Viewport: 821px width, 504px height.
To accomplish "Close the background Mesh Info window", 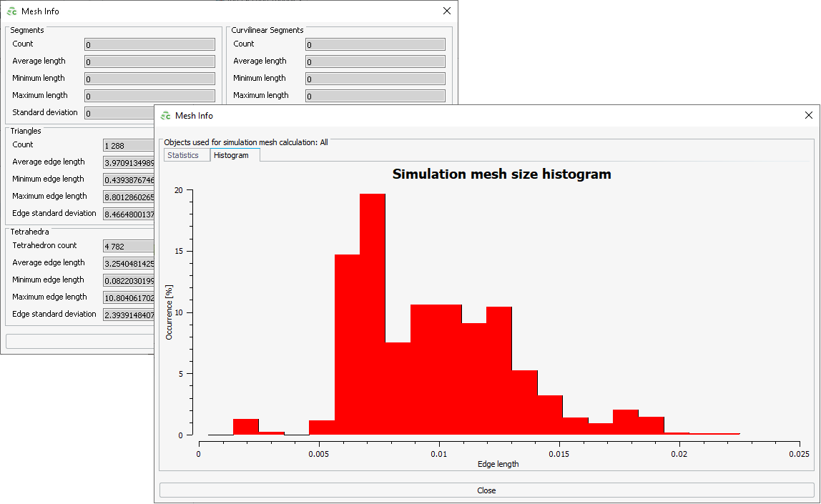I will point(447,11).
